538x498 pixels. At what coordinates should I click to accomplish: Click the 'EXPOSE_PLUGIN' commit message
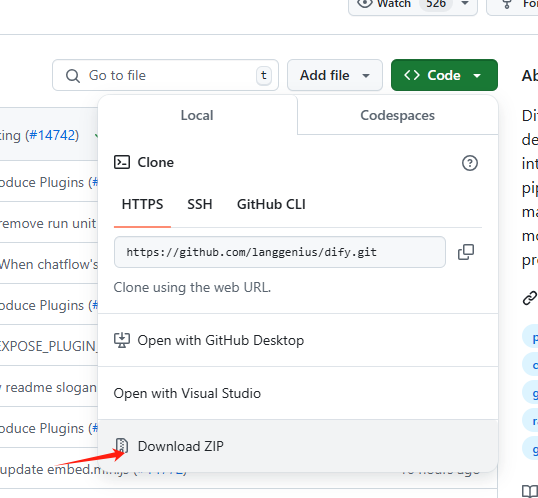[x=48, y=346]
